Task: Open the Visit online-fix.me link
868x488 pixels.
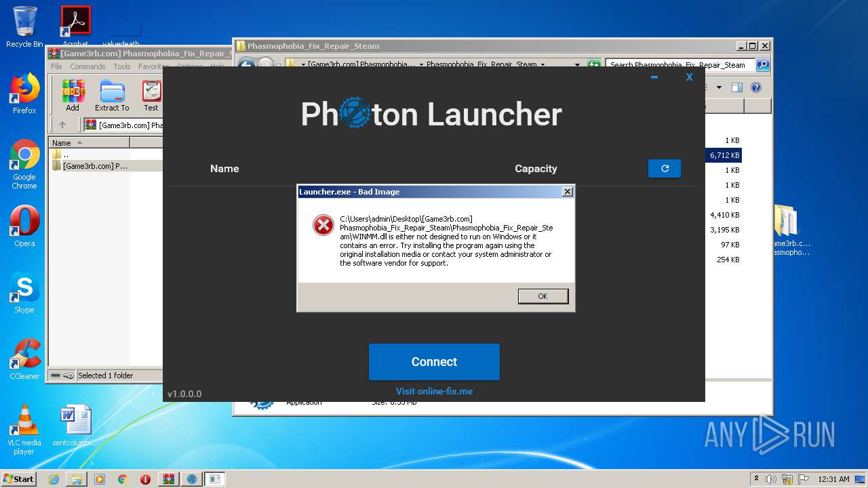Action: click(x=434, y=391)
